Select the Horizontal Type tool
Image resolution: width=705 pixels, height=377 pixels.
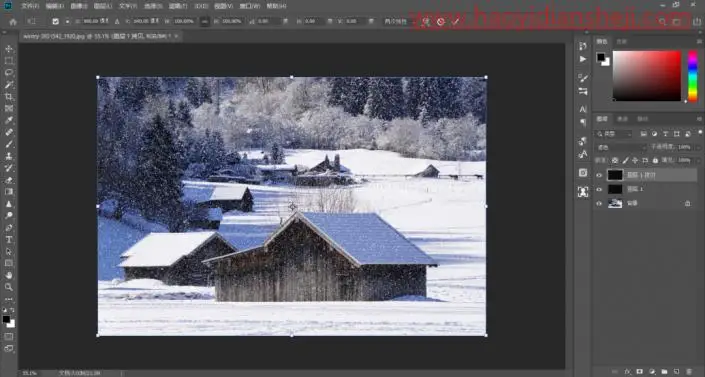pos(9,239)
